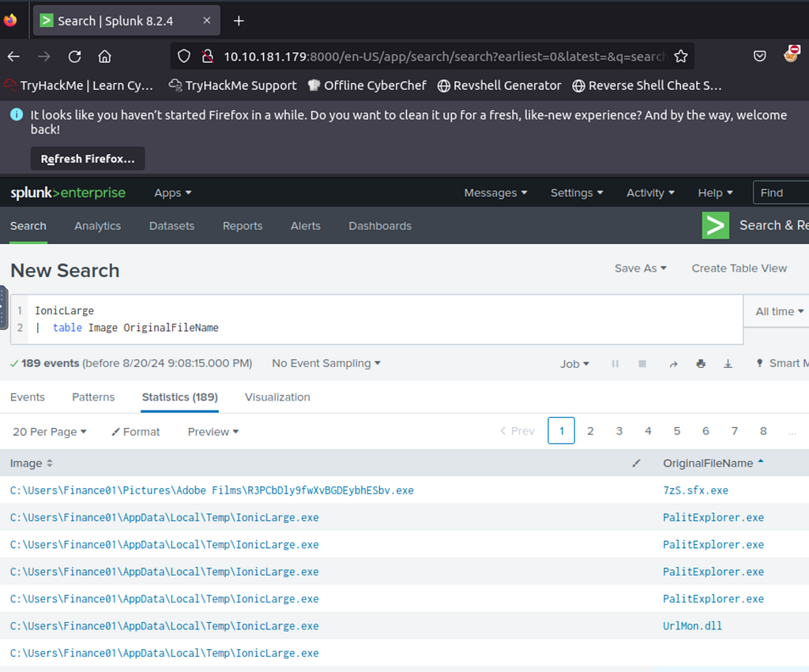
Task: Open the Firefox extension icon at the toolbar's right end
Action: pos(792,54)
